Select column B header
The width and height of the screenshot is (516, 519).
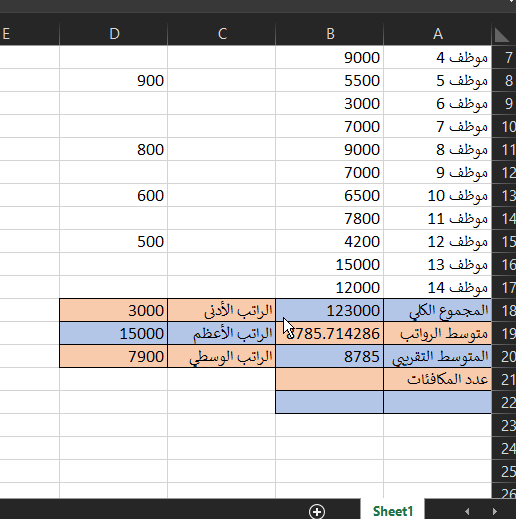[x=330, y=34]
